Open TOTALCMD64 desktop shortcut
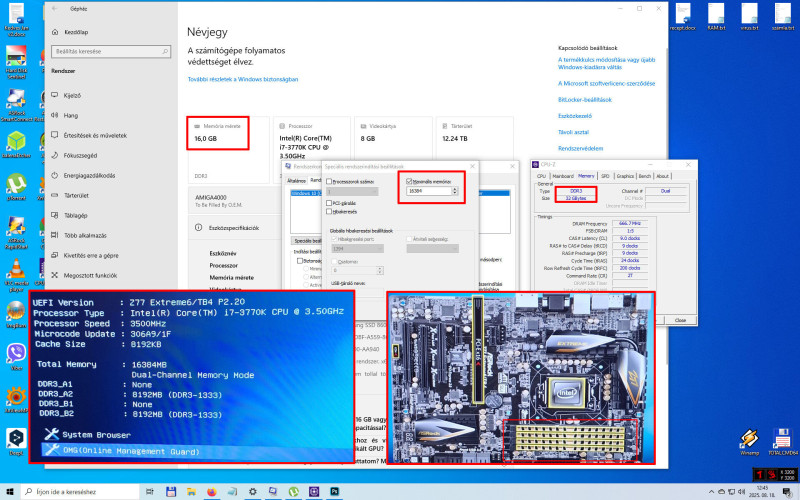The height and width of the screenshot is (500, 800). (782, 441)
